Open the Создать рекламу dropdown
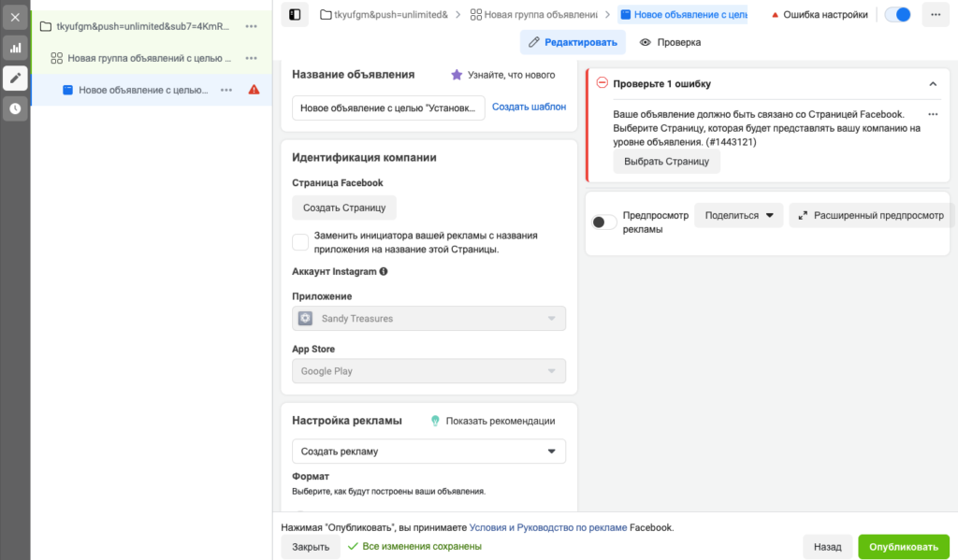958x560 pixels. [428, 452]
